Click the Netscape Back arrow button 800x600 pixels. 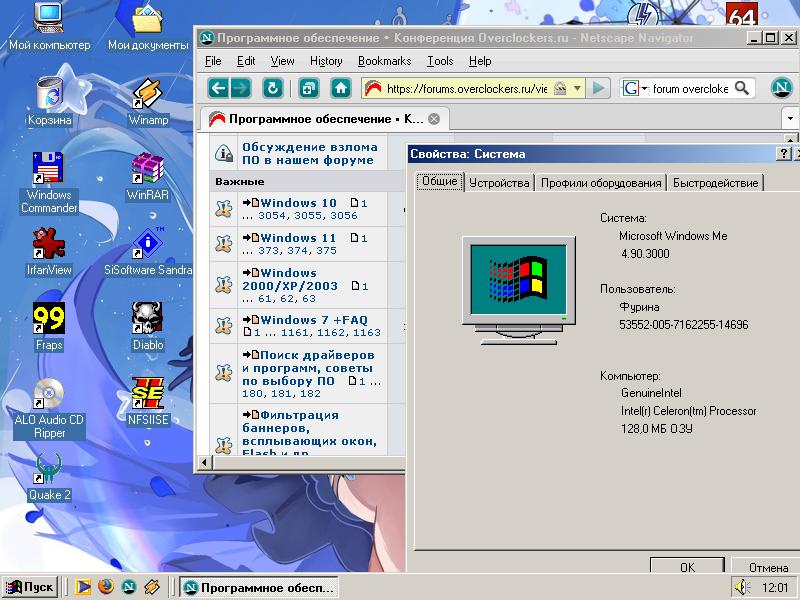point(218,88)
